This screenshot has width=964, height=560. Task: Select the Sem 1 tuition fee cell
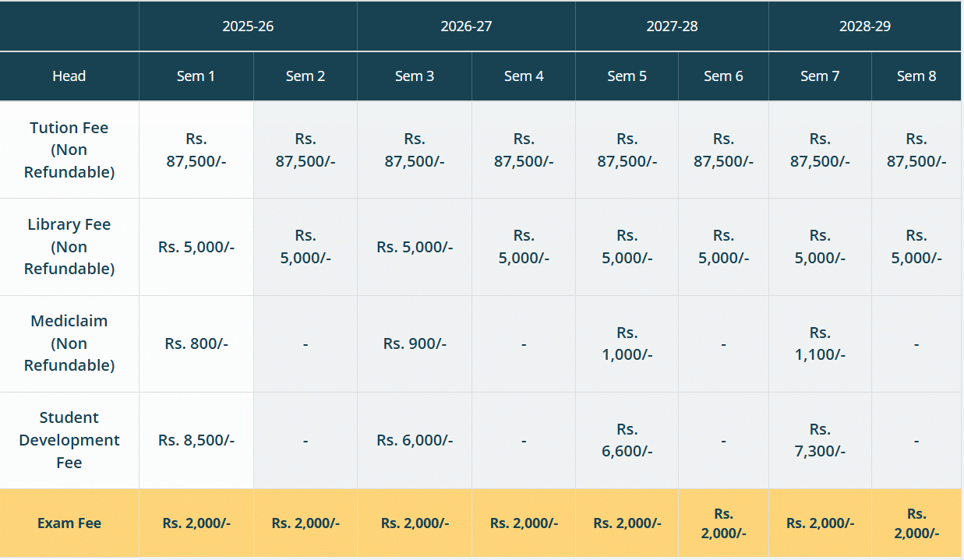pos(196,150)
